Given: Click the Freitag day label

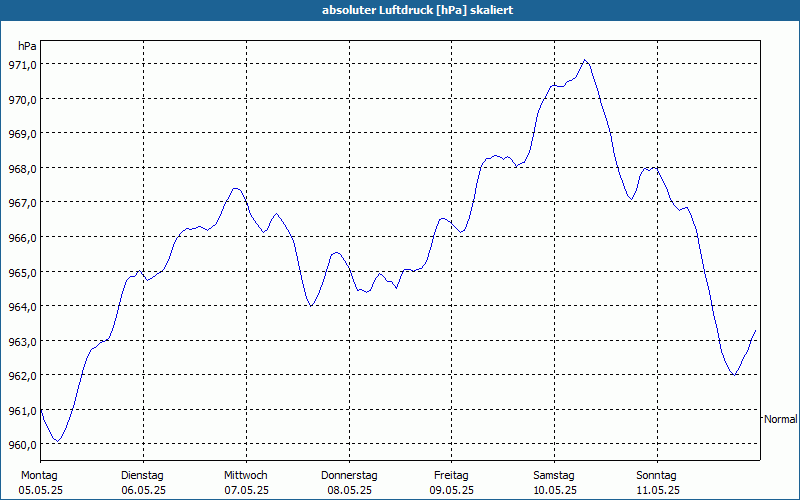Looking at the screenshot, I should coord(451,476).
